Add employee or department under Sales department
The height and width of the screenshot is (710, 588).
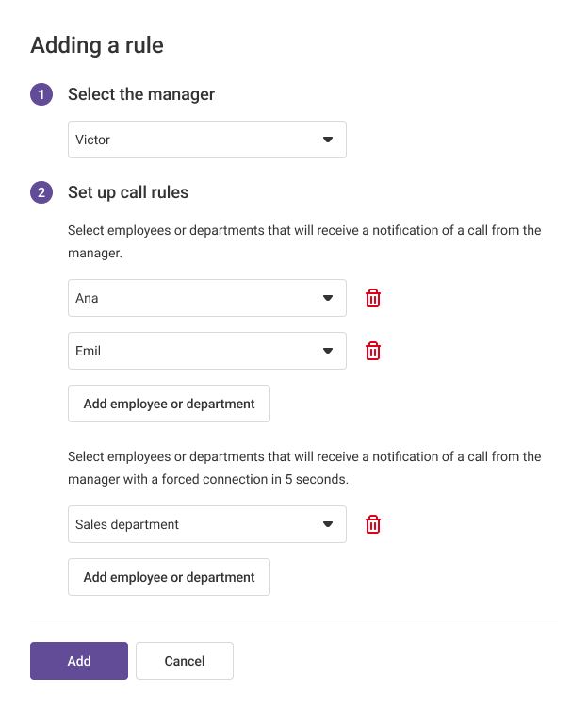pyautogui.click(x=169, y=577)
